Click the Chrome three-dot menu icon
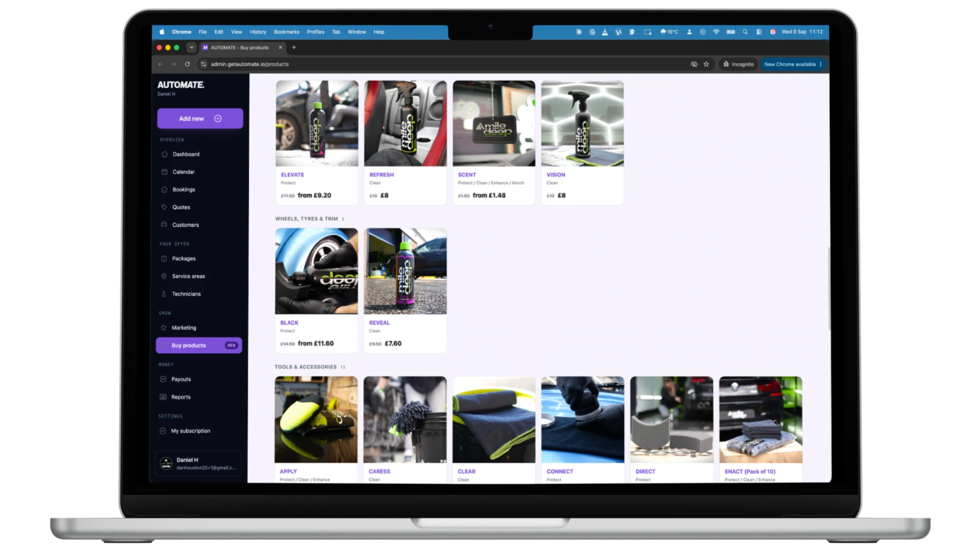 [821, 64]
